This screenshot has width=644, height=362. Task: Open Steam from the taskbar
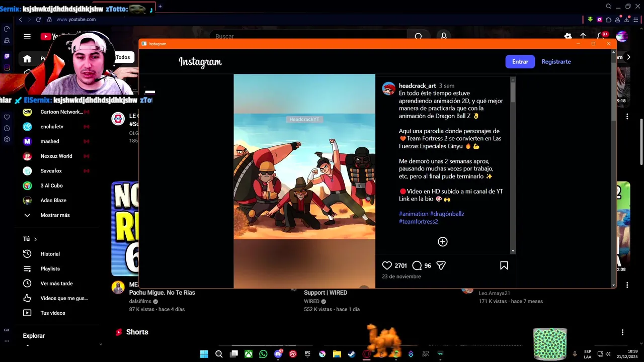(x=352, y=354)
